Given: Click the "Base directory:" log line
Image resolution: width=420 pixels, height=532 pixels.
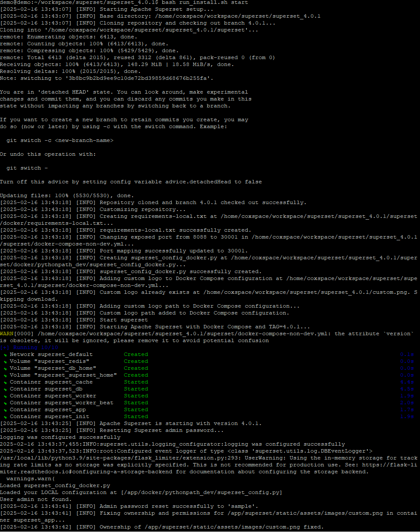Looking at the screenshot, I should (x=160, y=16).
